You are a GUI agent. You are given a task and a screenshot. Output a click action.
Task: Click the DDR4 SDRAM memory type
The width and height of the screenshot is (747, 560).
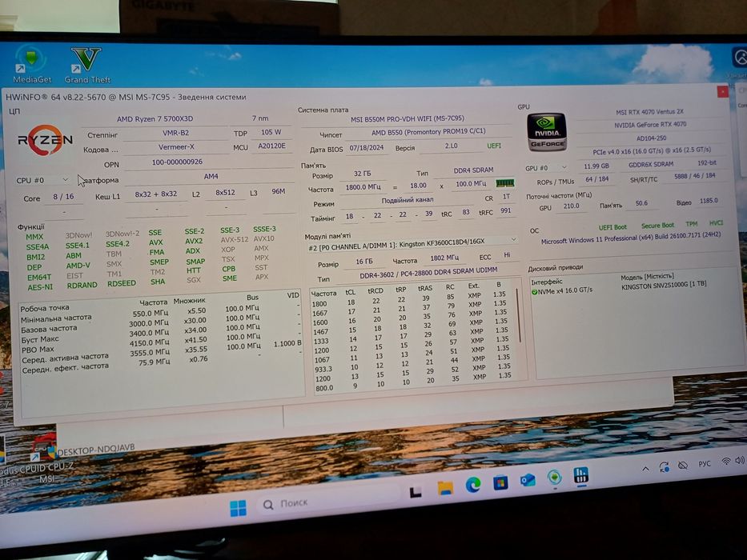473,170
